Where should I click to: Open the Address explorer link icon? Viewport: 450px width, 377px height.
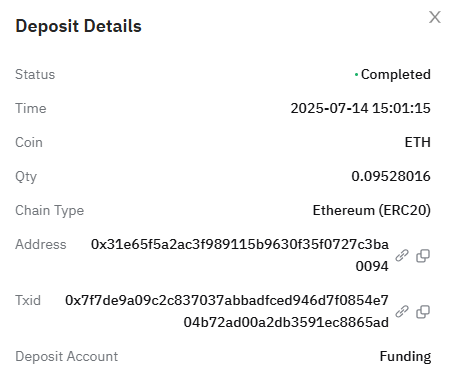pos(402,256)
